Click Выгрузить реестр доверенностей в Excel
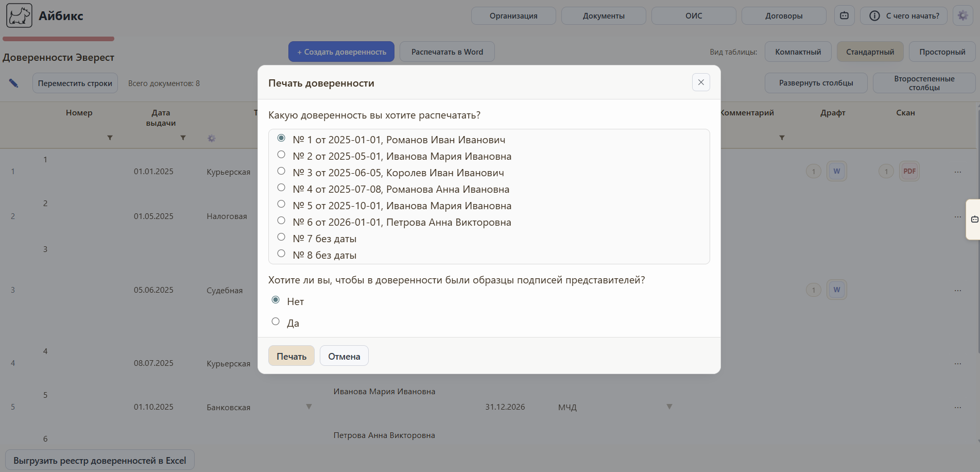The height and width of the screenshot is (472, 980). coord(100,460)
